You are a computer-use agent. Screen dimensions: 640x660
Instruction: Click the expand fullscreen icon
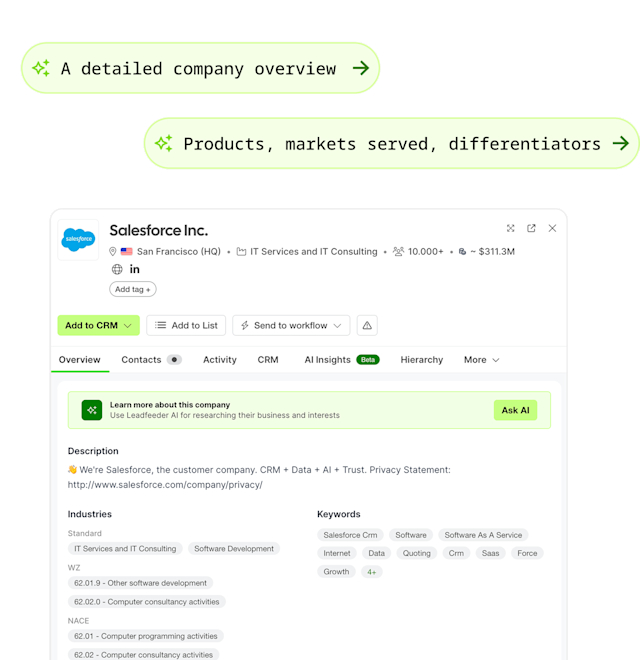(510, 228)
